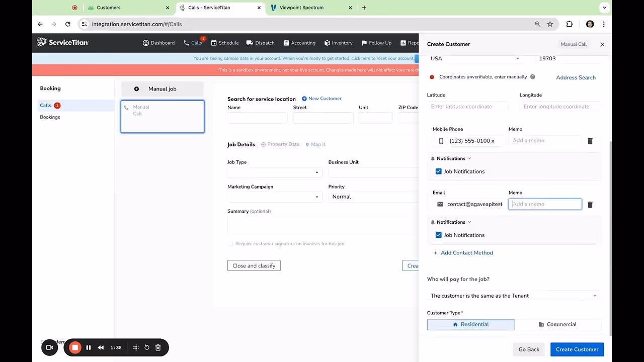The width and height of the screenshot is (644, 362).
Task: Open a new browser tab
Action: tap(364, 8)
